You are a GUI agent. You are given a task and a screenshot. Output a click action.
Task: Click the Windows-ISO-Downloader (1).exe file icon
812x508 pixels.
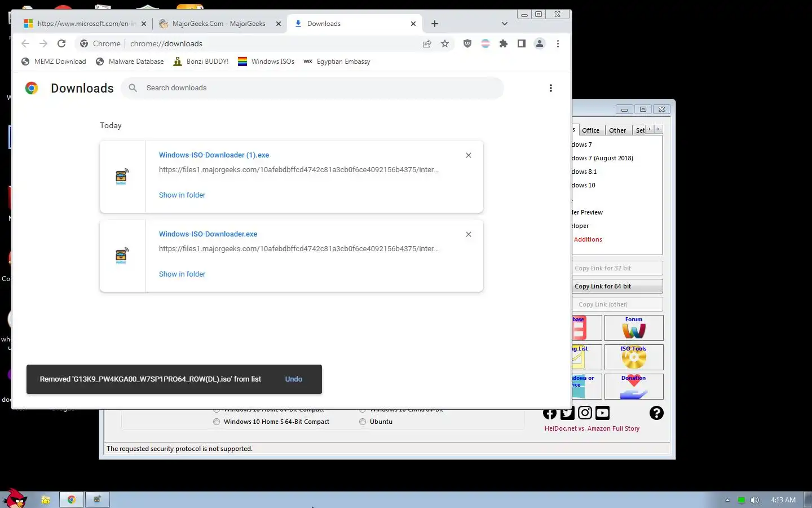(x=122, y=177)
